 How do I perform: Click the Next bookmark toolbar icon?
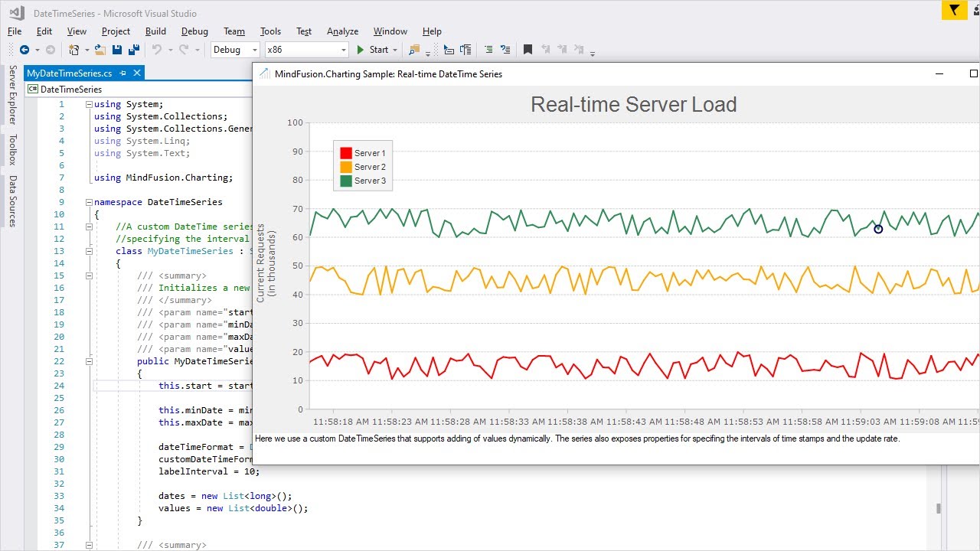(563, 50)
